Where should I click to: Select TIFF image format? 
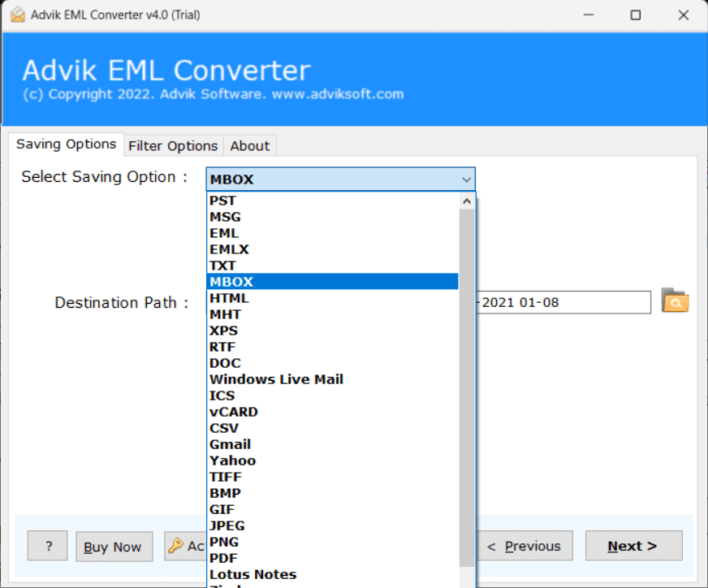tap(333, 477)
